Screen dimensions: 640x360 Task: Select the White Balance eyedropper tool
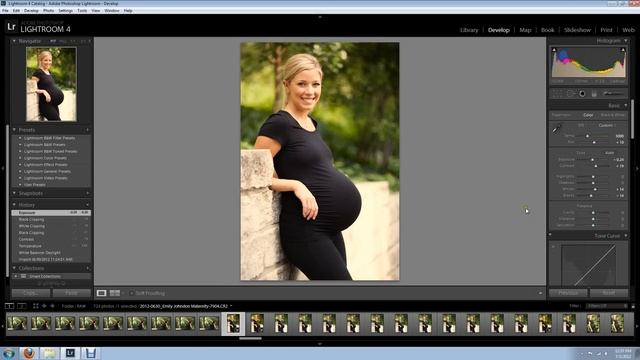[x=557, y=129]
